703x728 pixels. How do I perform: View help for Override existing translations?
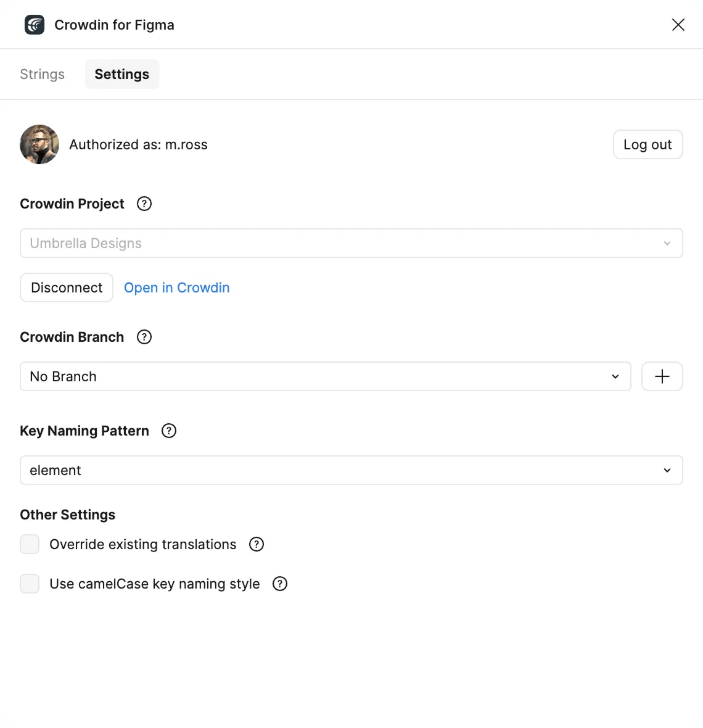[257, 544]
